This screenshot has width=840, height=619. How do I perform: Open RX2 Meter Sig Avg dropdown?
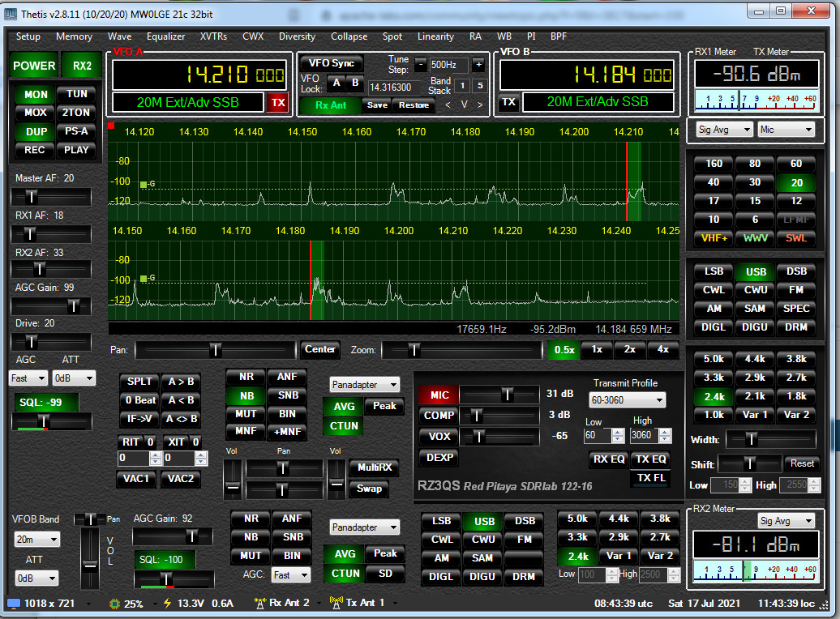[x=786, y=520]
